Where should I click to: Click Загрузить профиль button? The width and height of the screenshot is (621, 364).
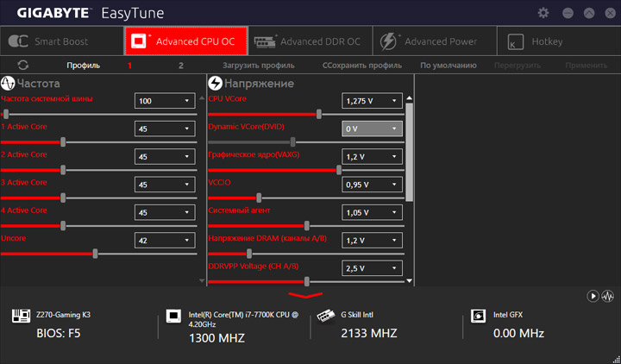coord(258,66)
